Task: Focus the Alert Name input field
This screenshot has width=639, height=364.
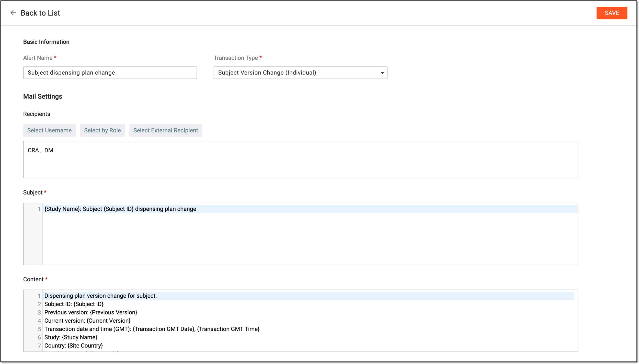Action: point(110,73)
